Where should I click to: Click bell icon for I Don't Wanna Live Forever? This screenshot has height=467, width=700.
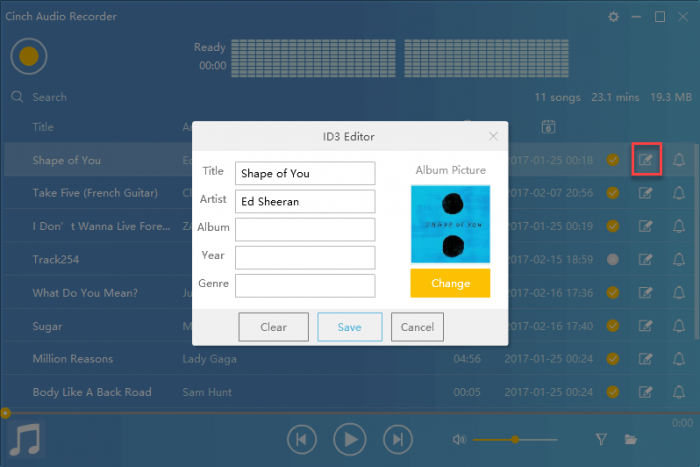[x=679, y=226]
